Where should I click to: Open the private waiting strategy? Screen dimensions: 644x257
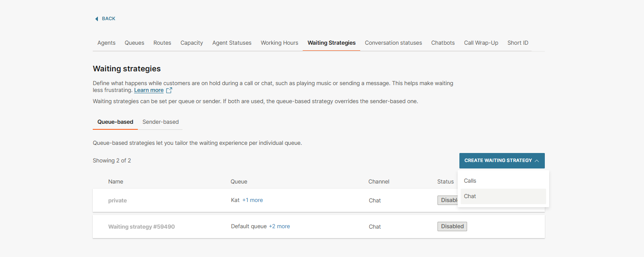pyautogui.click(x=118, y=201)
